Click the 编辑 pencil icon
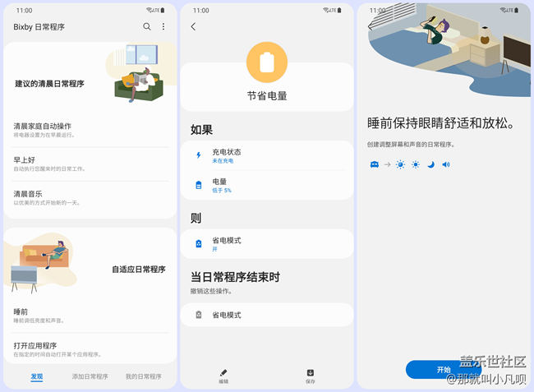Viewport: 534px width, 392px height. (x=223, y=373)
